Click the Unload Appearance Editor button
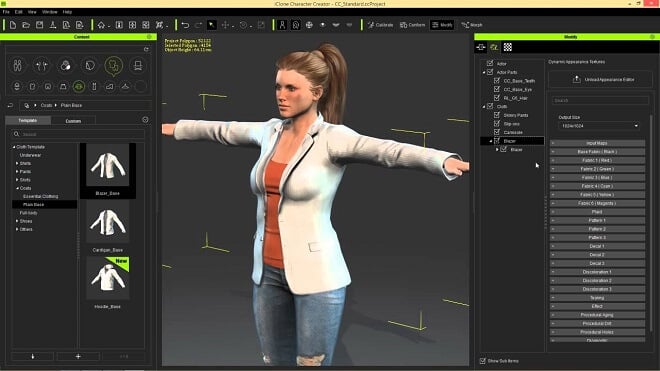The height and width of the screenshot is (371, 660). click(600, 79)
